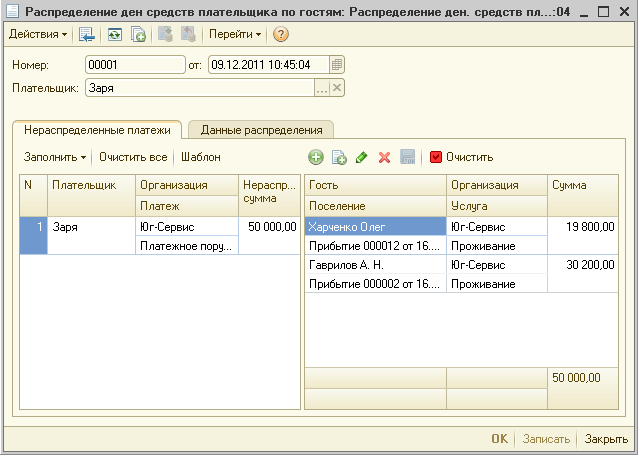Select the 50 000,00 unallocated sum cell
638x455 pixels.
pos(269,236)
